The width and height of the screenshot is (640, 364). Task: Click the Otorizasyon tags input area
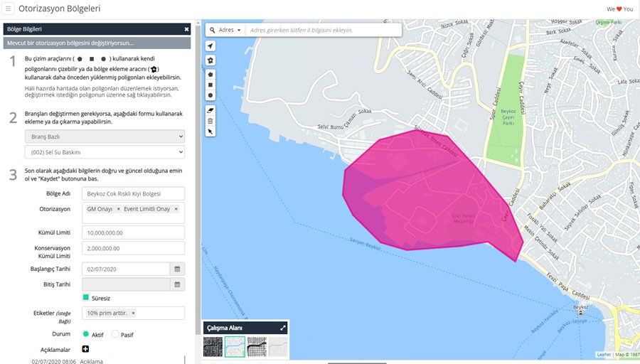pyautogui.click(x=133, y=213)
